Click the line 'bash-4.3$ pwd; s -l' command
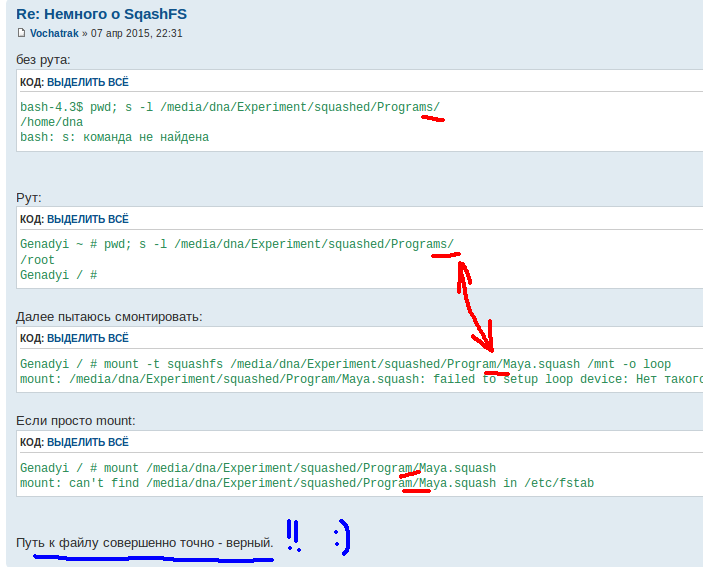The height and width of the screenshot is (567, 703). coord(230,107)
